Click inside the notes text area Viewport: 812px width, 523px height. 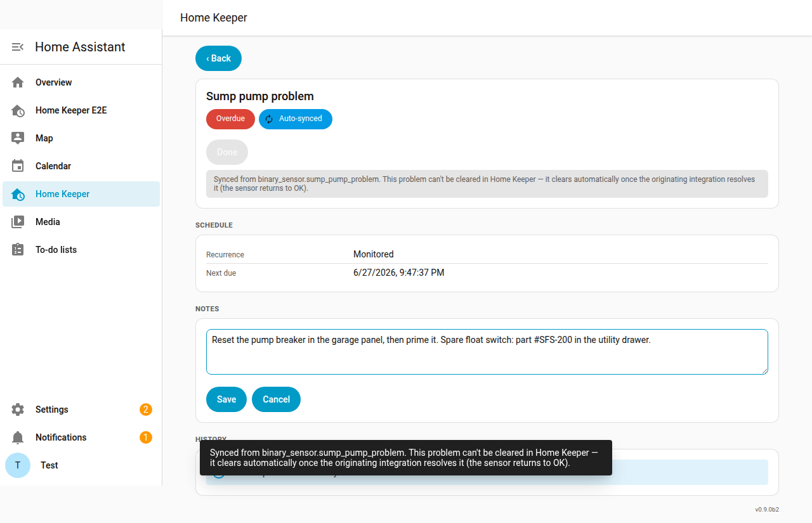point(487,352)
